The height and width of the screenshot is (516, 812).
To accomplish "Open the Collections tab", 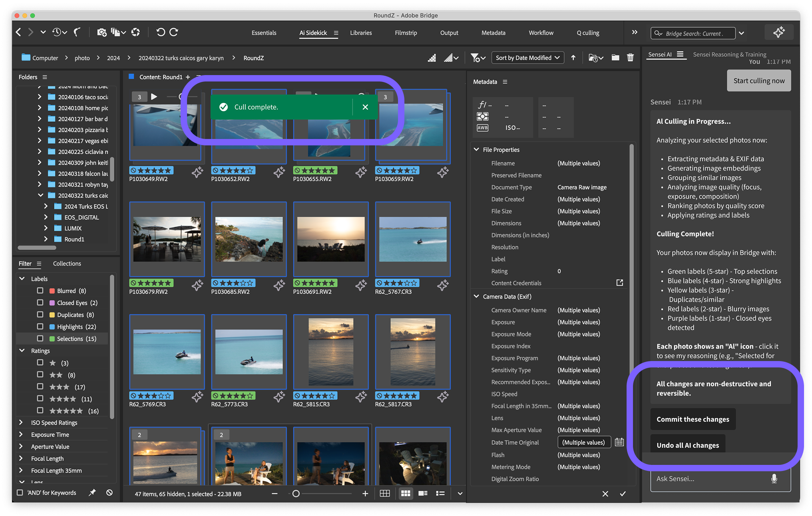I will point(67,264).
